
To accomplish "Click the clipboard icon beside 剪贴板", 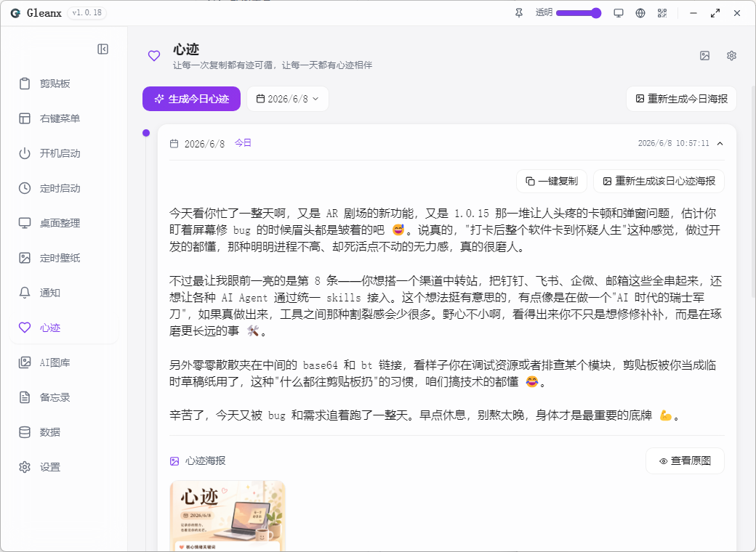I will click(x=25, y=84).
